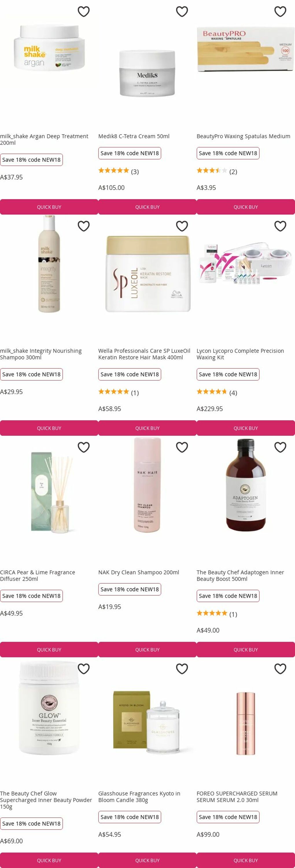Wishlist heart for Lycon Waxing Kit

tap(280, 226)
